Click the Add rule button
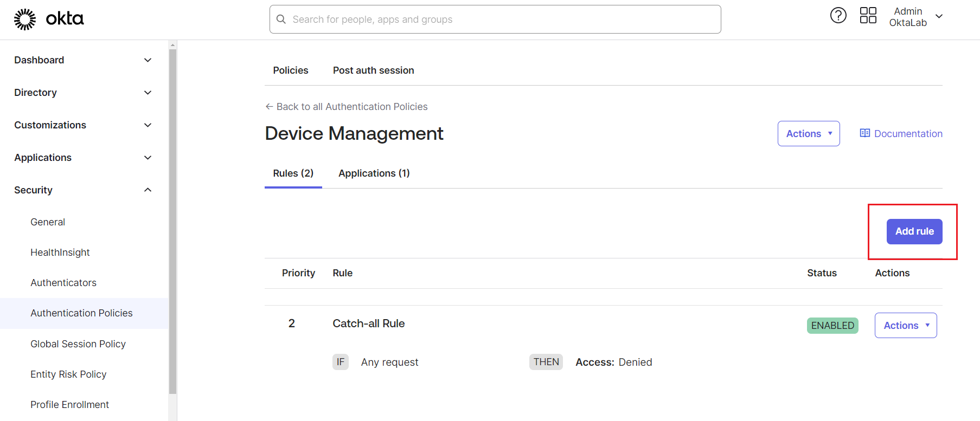 914,231
